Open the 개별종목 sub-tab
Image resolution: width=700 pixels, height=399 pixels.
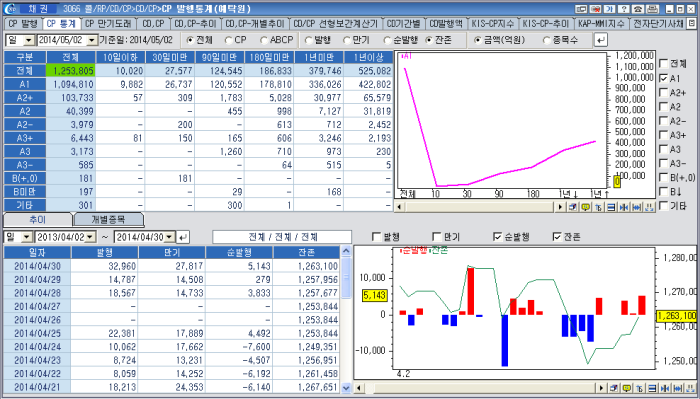coord(108,219)
